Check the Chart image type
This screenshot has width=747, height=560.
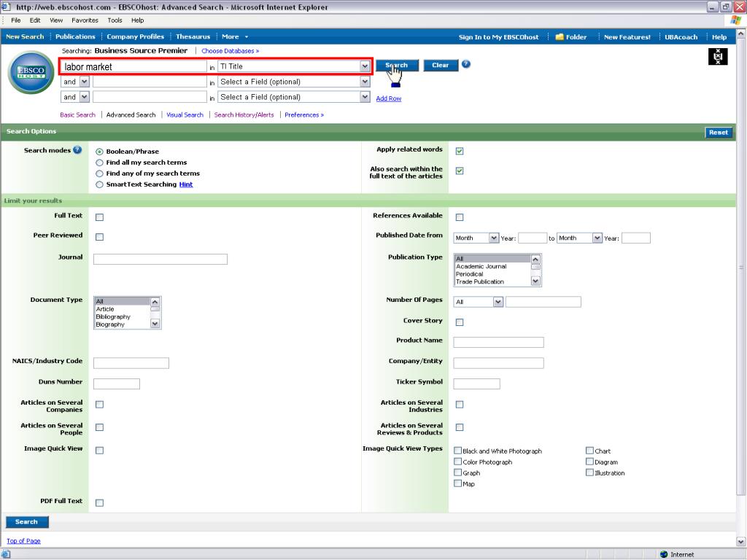589,451
